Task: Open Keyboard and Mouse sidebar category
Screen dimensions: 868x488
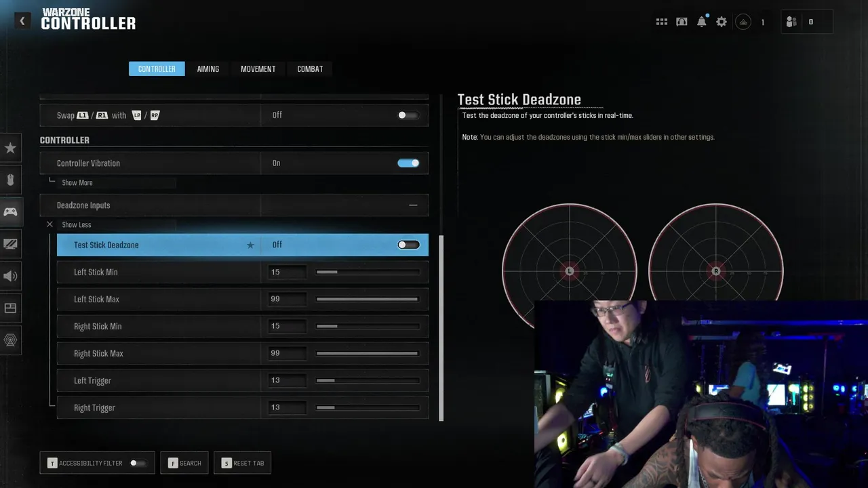Action: pos(10,180)
